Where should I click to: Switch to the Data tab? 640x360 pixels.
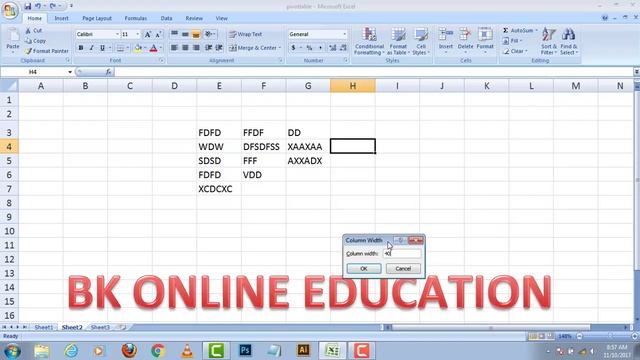(166, 18)
